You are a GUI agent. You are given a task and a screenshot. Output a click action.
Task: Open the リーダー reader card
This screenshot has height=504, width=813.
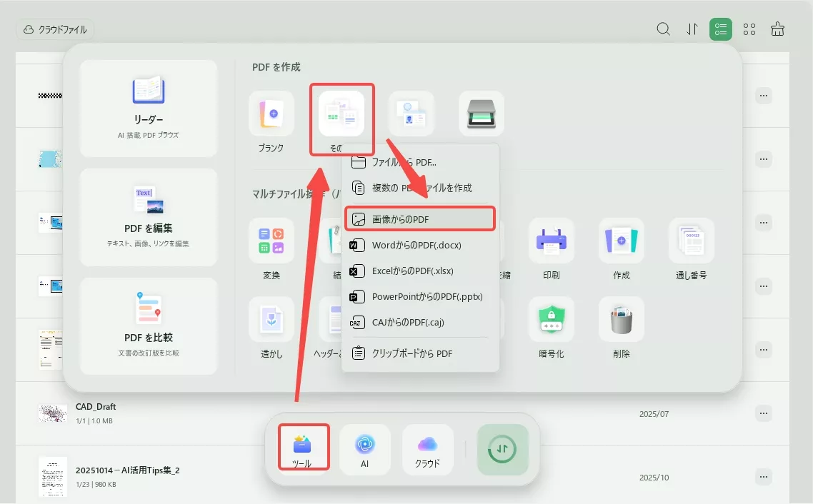(x=149, y=108)
